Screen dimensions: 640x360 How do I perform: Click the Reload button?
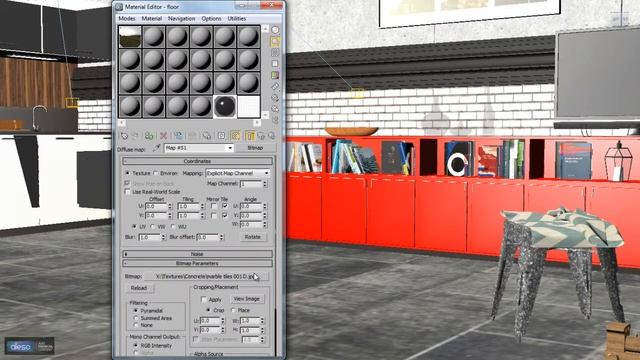139,288
